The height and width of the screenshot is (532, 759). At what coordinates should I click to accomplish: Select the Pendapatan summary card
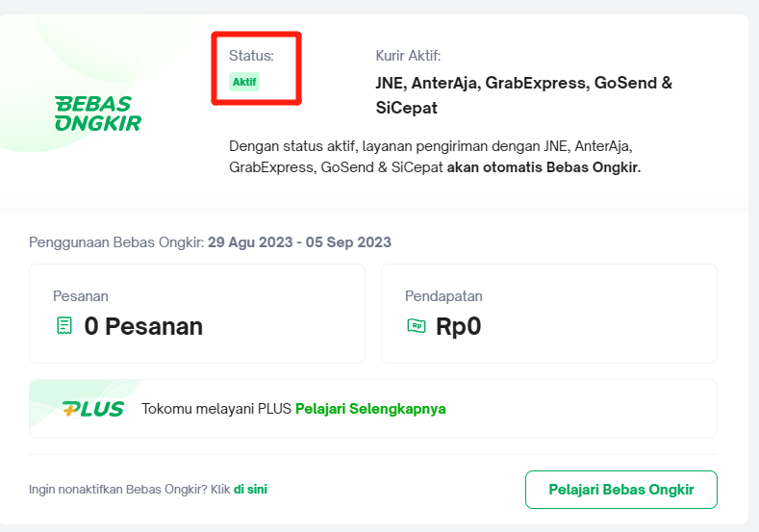549,314
